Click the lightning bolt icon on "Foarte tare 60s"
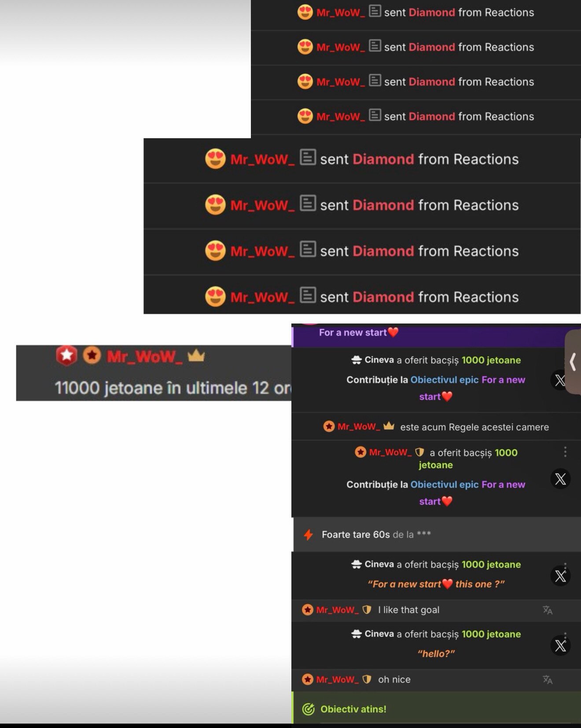 (x=309, y=535)
